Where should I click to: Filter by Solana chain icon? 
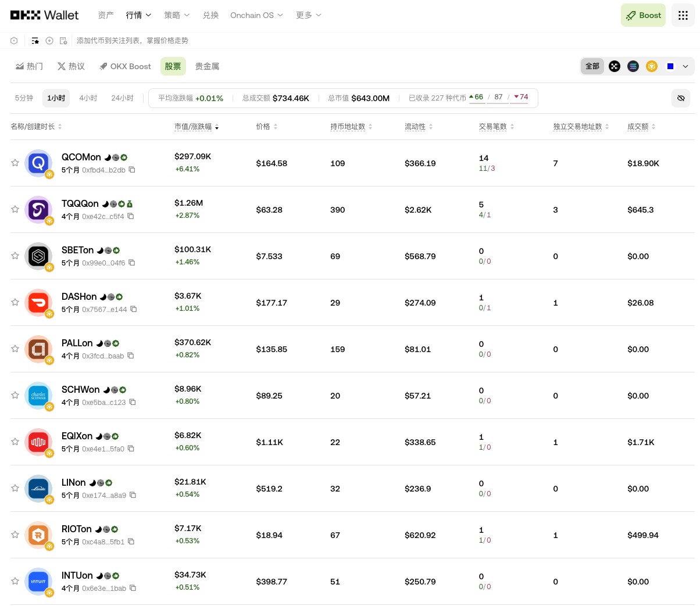coord(633,66)
